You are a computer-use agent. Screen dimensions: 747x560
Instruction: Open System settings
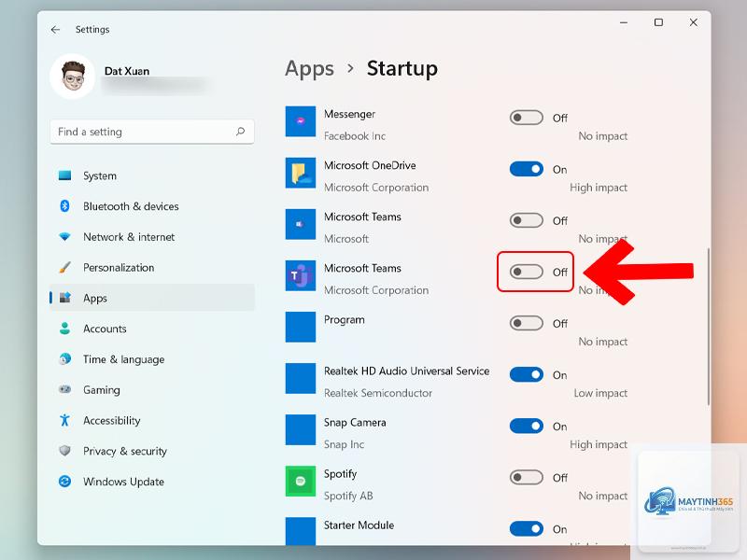(152, 175)
